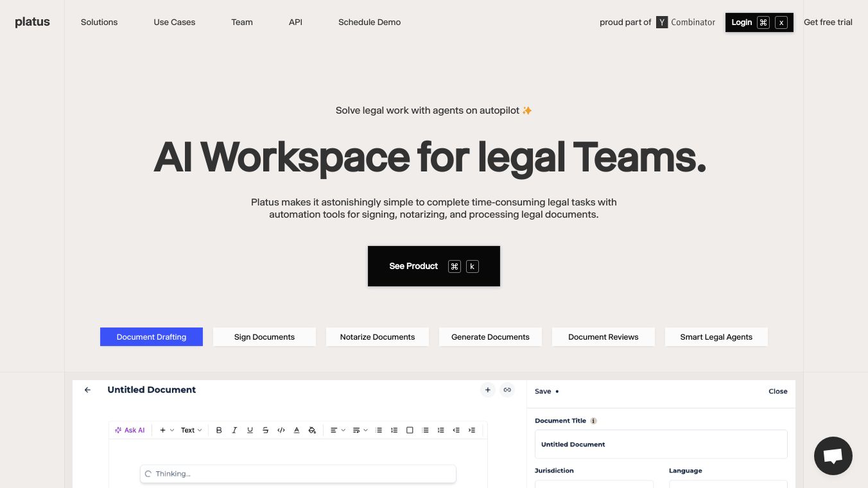868x488 pixels.
Task: Open the Use Cases menu item
Action: pyautogui.click(x=175, y=22)
